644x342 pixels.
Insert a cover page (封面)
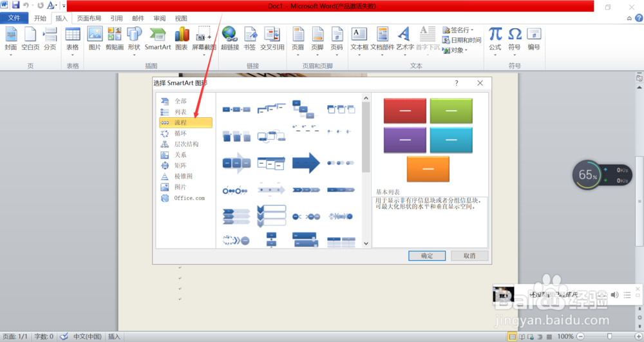coord(11,41)
